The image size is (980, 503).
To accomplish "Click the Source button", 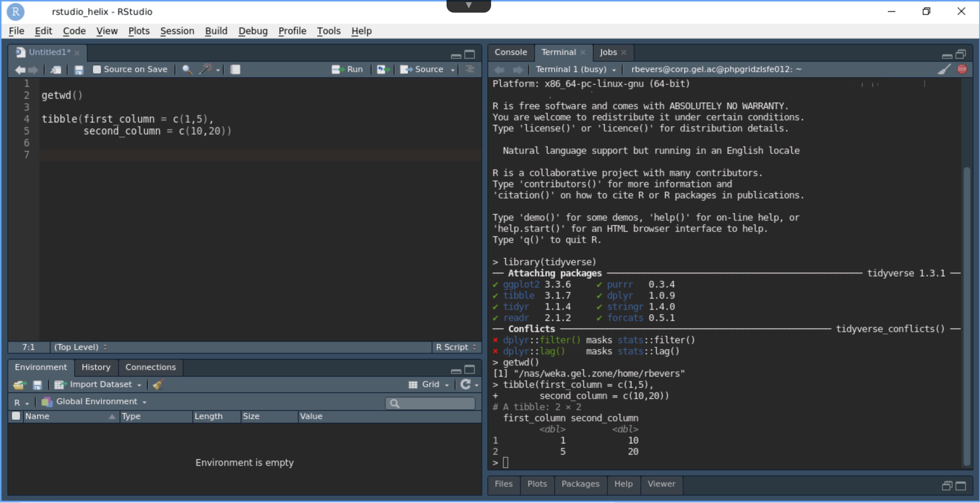I will 422,69.
